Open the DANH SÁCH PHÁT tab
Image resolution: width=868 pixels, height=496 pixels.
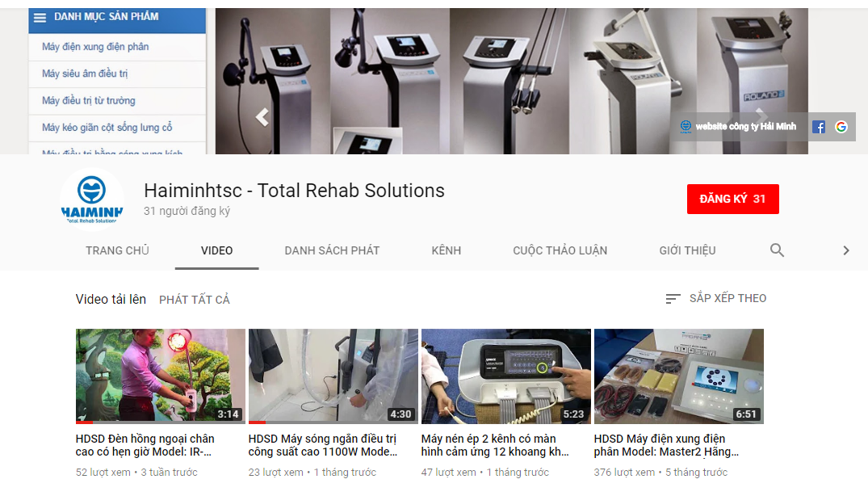(x=332, y=250)
